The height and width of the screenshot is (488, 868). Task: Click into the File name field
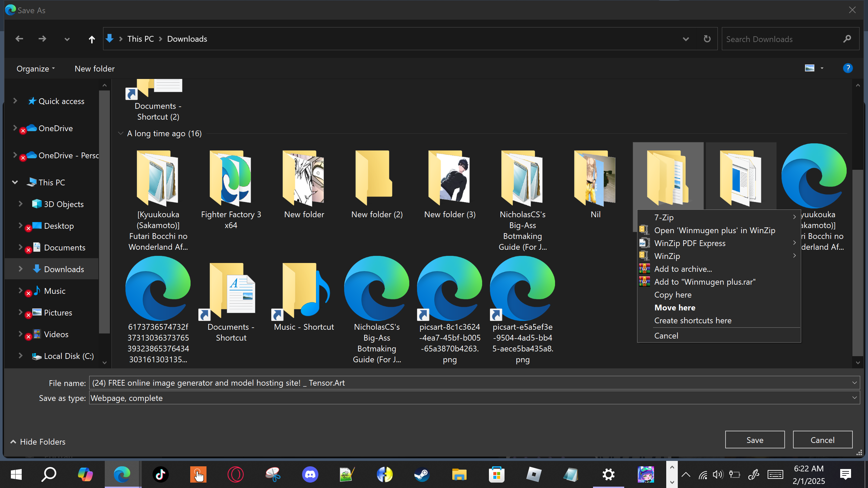click(468, 383)
